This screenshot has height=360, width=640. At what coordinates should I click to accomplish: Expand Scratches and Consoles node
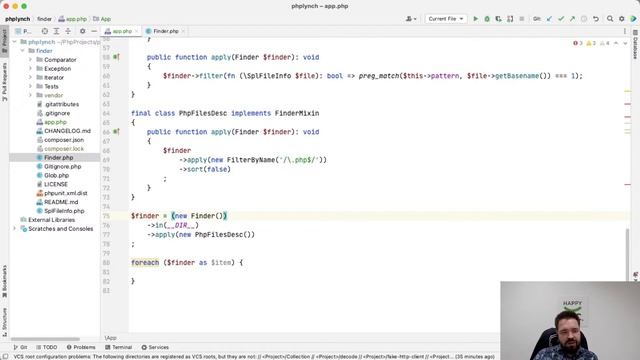(15, 229)
